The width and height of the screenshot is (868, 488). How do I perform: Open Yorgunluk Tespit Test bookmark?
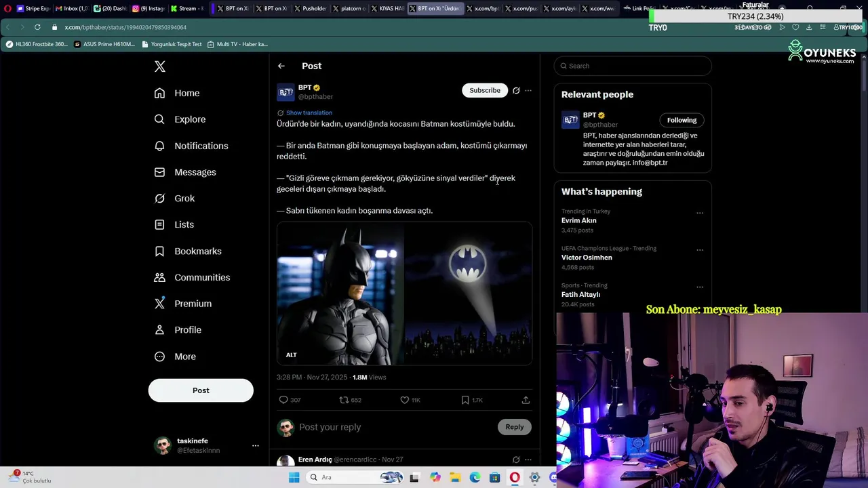pos(171,44)
